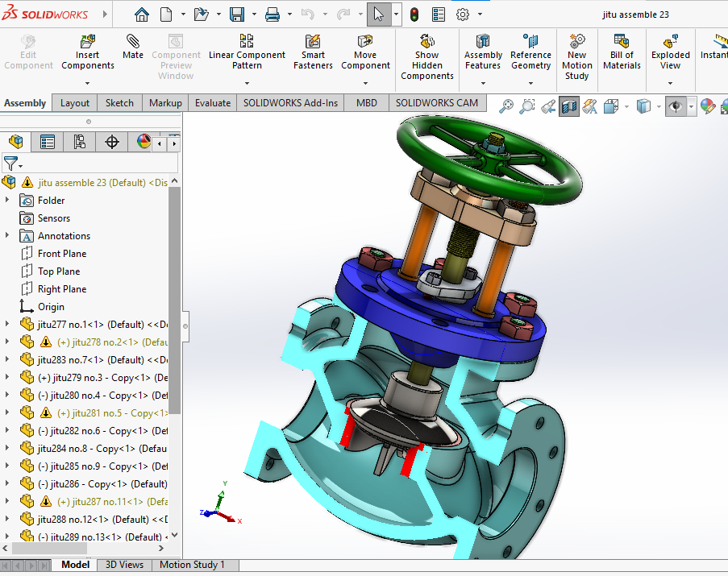Activate the Select cursor tool
The image size is (728, 576).
379,15
